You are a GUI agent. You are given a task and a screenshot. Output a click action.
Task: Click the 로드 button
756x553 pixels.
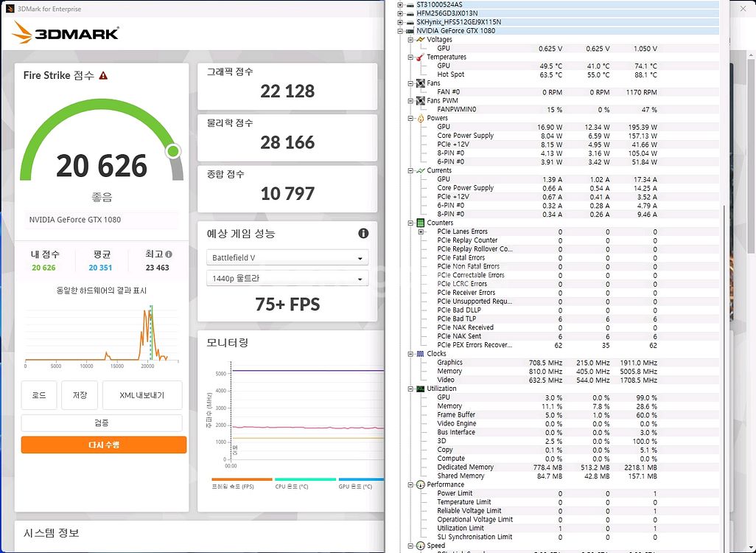39,395
